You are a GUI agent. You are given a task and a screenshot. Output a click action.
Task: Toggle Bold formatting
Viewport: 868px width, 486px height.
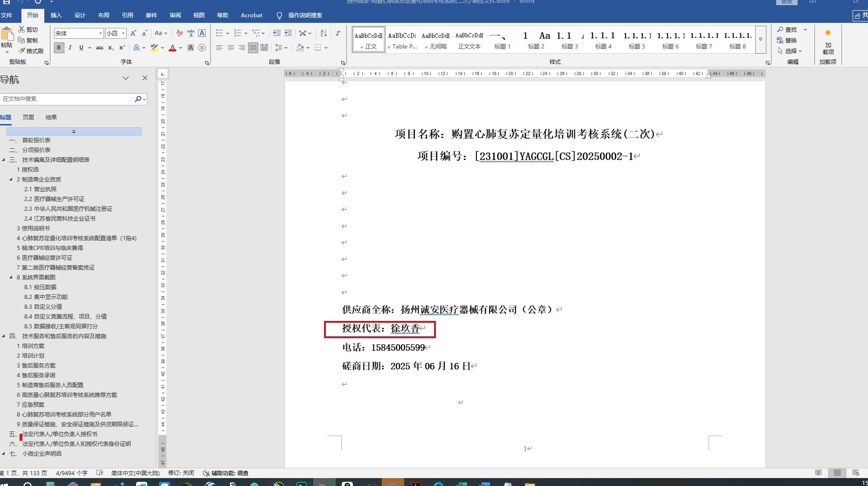59,48
